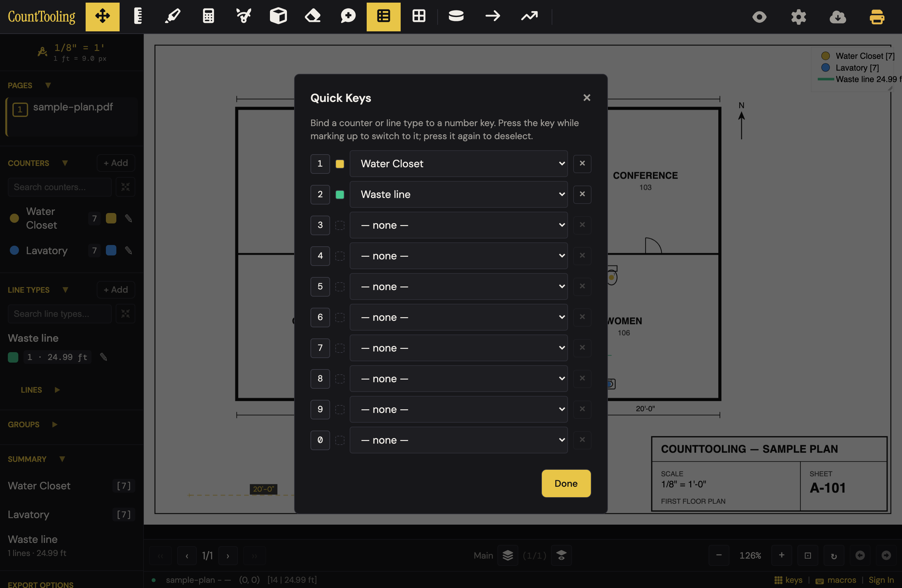
Task: Open the key 5 binding dropdown
Action: [x=459, y=286]
